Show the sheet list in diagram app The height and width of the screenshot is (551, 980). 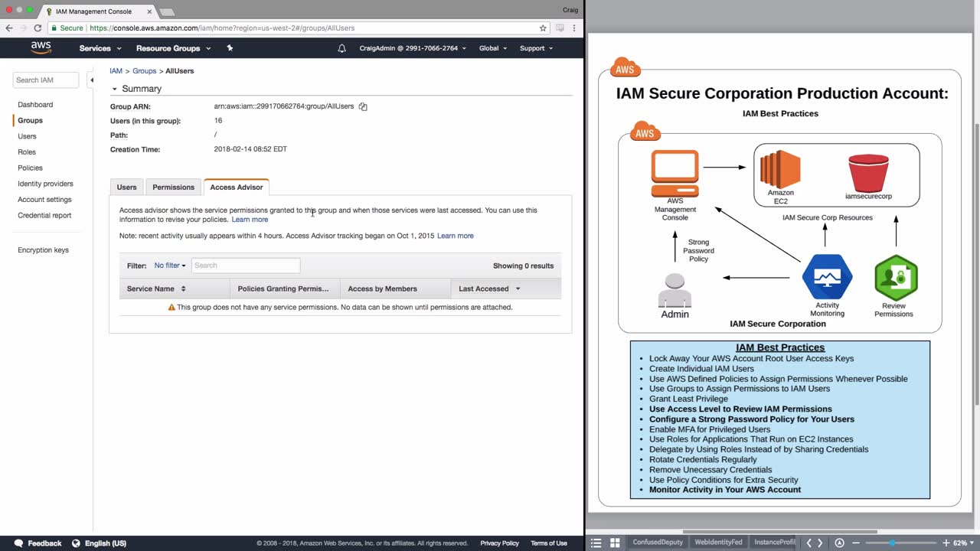596,543
